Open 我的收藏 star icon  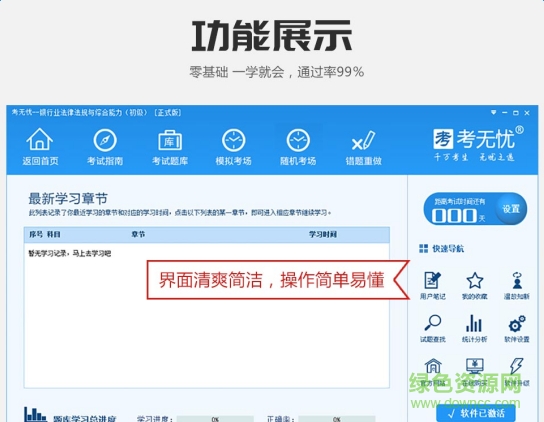[475, 280]
